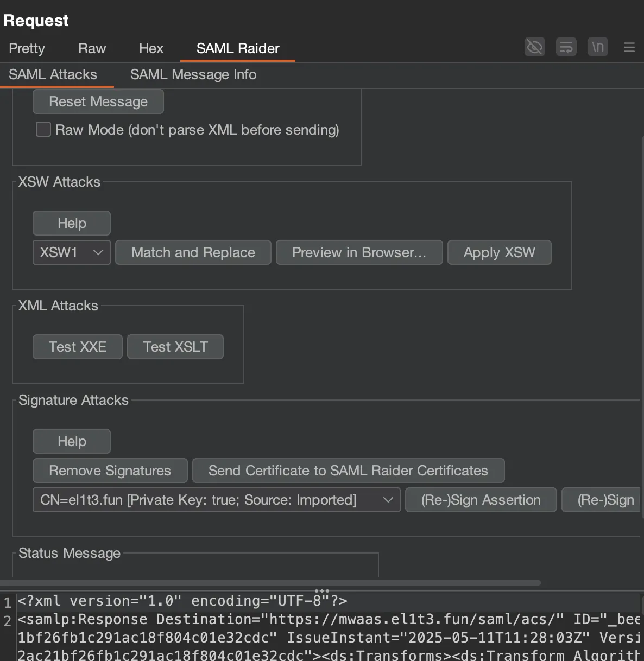The image size is (644, 661).
Task: Toggle show non-printable characters (\n) icon
Action: 597,47
